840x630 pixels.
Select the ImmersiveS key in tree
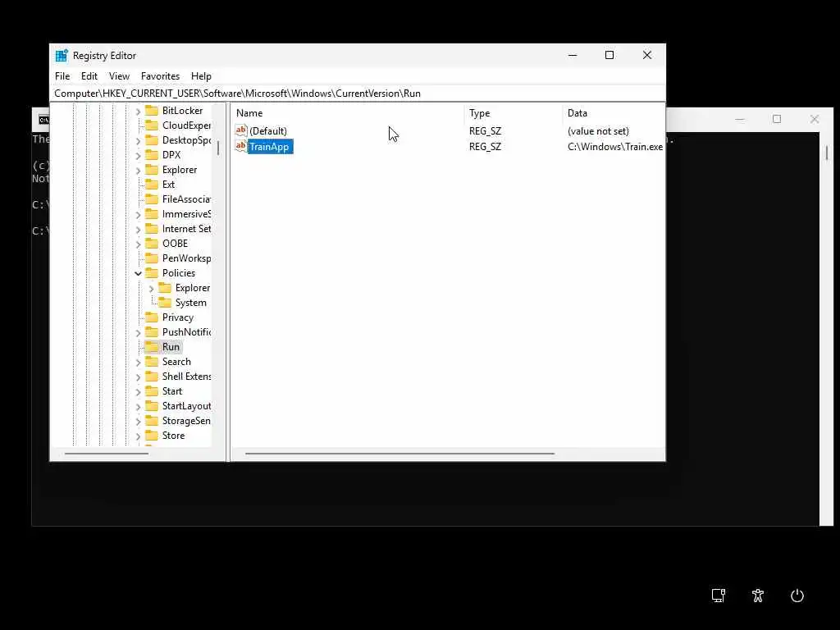tap(186, 214)
